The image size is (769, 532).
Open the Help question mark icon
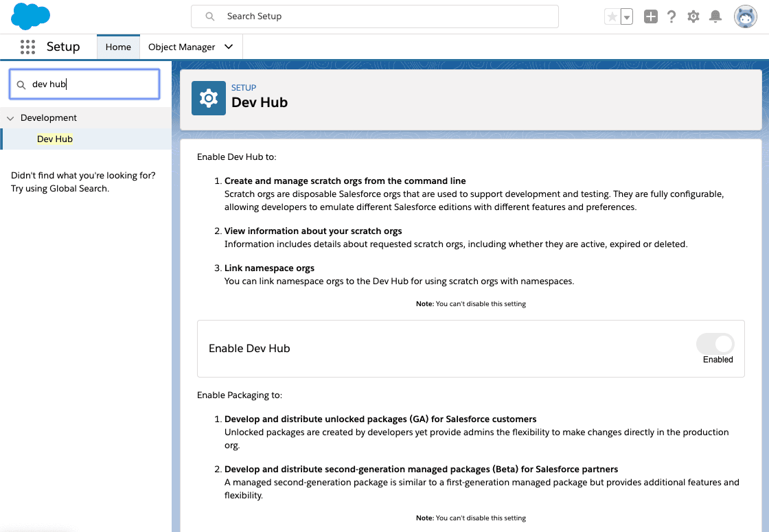pyautogui.click(x=672, y=17)
